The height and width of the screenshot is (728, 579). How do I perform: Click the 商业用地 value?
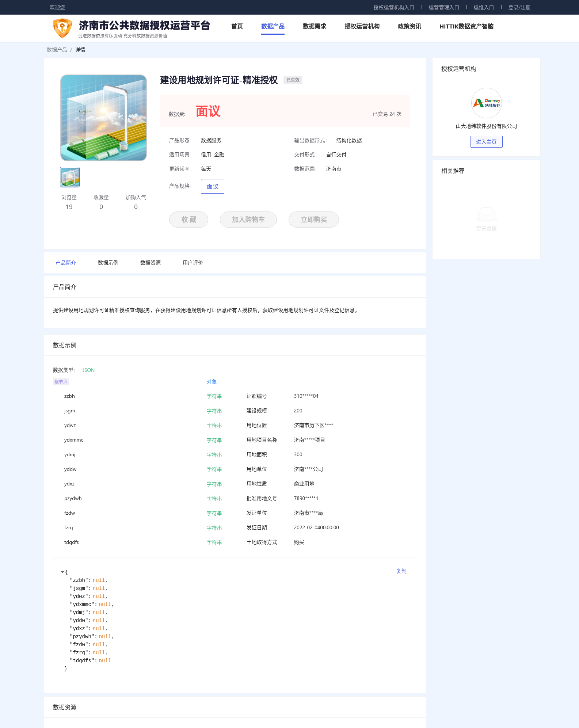(304, 484)
